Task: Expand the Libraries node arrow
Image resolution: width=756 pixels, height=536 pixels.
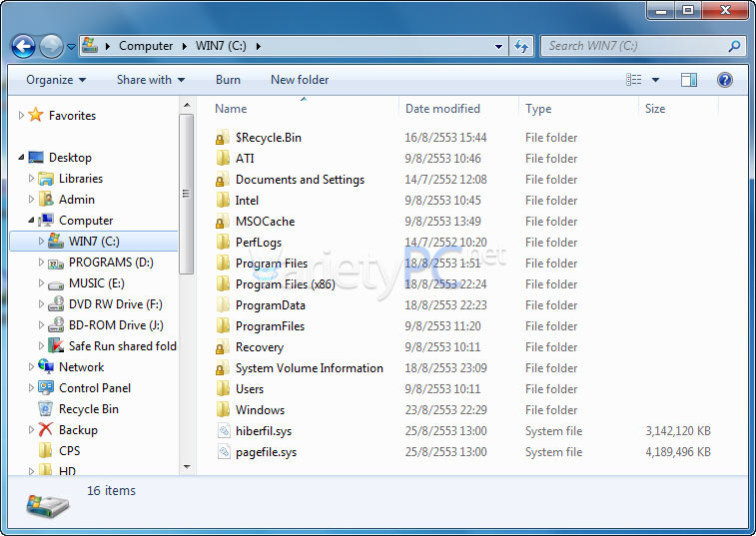Action: click(x=31, y=179)
